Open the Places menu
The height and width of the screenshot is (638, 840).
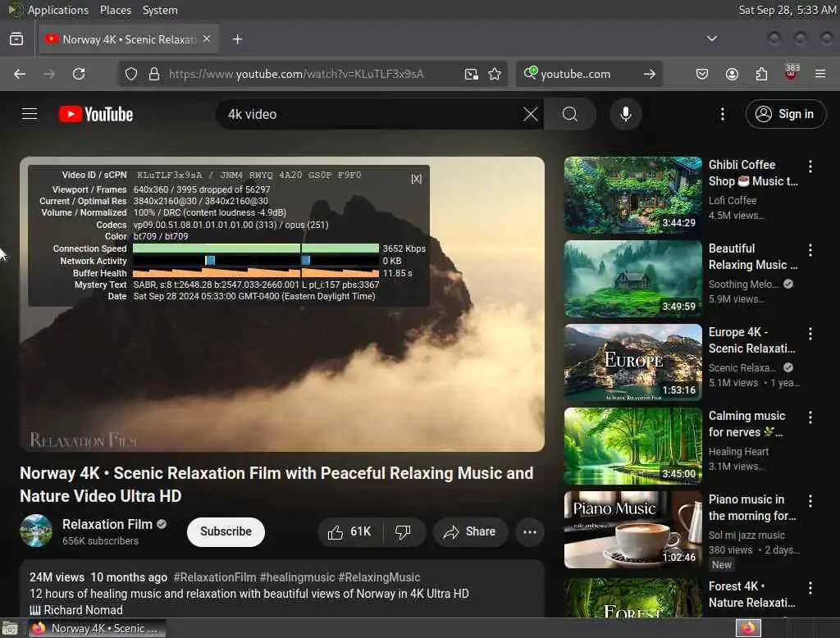115,10
